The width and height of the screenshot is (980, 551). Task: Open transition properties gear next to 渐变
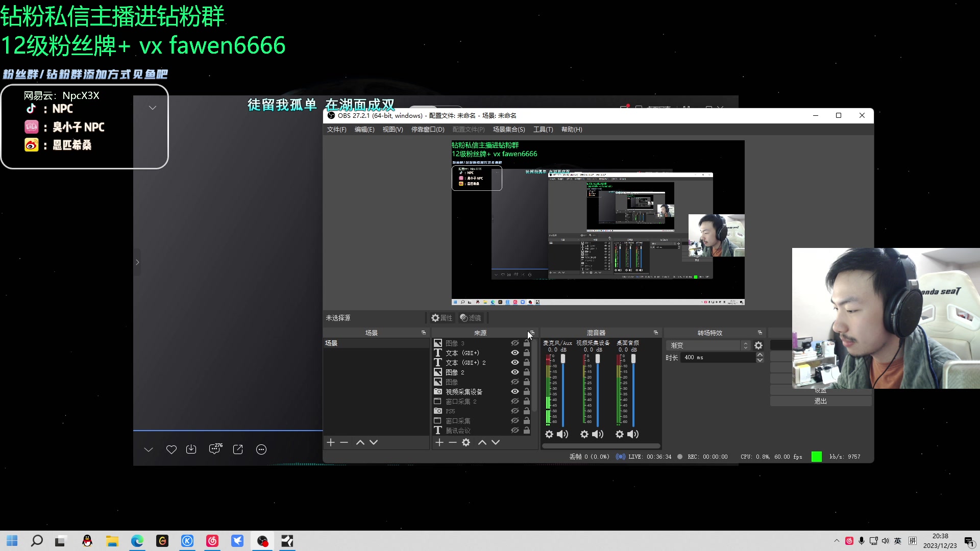point(758,345)
